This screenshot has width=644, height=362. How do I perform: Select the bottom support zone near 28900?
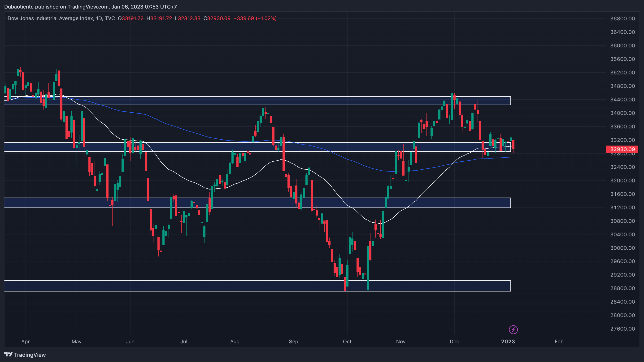coord(258,286)
